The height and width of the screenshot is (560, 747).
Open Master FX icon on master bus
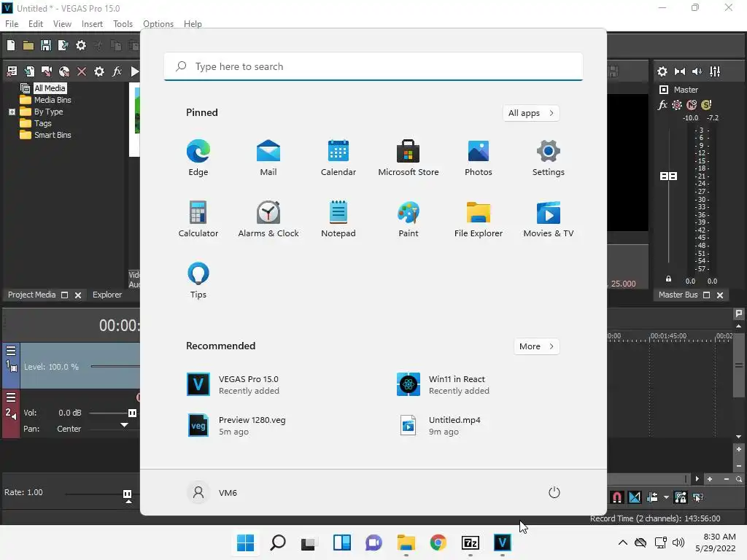662,105
